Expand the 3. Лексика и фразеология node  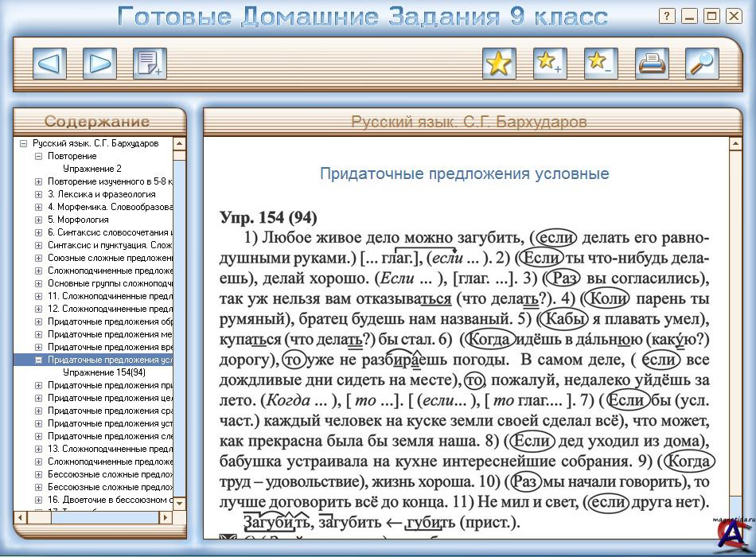pyautogui.click(x=38, y=194)
